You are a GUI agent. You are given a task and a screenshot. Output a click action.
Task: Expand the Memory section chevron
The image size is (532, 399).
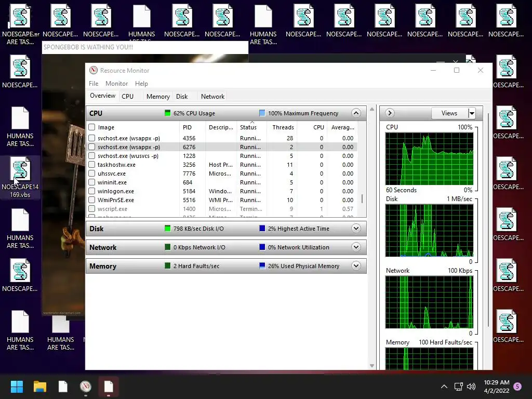(356, 265)
